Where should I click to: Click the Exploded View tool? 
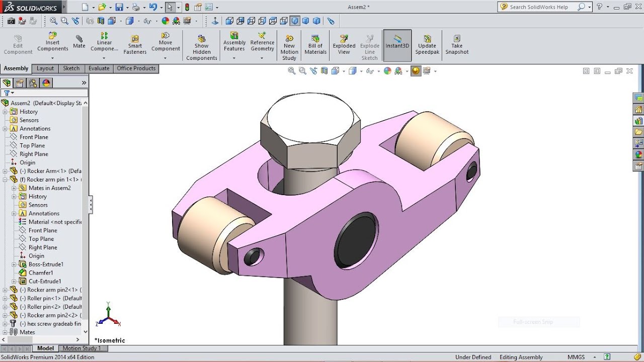coord(344,45)
